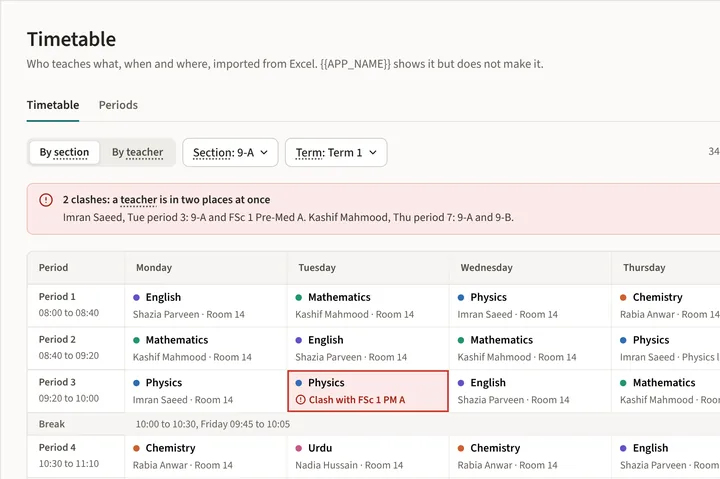Open Monday Period 2 Mathematics lesson
Viewport: 720px width, 479px height.
tap(206, 349)
